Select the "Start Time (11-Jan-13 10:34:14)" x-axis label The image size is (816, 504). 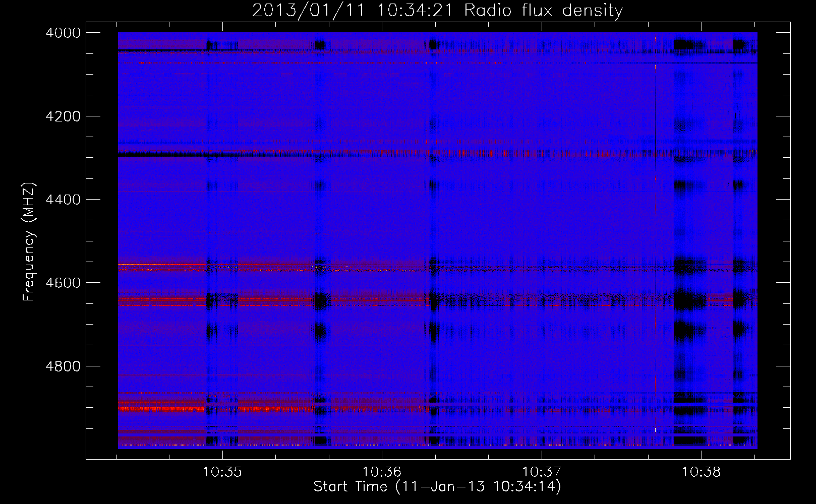point(437,487)
